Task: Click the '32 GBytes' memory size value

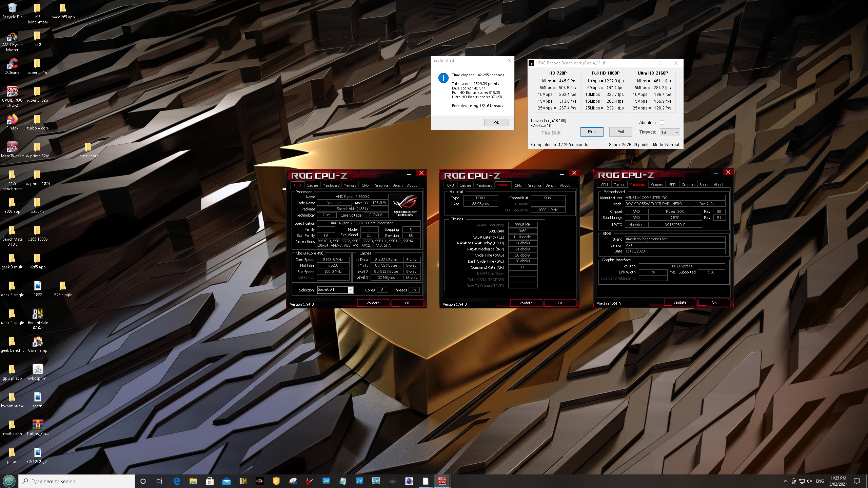Action: click(480, 204)
